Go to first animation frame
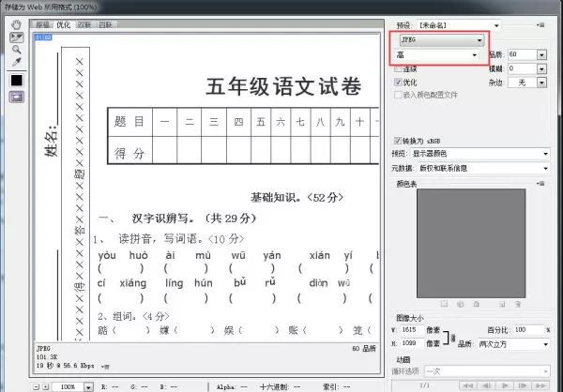The width and height of the screenshot is (563, 392). pyautogui.click(x=468, y=385)
